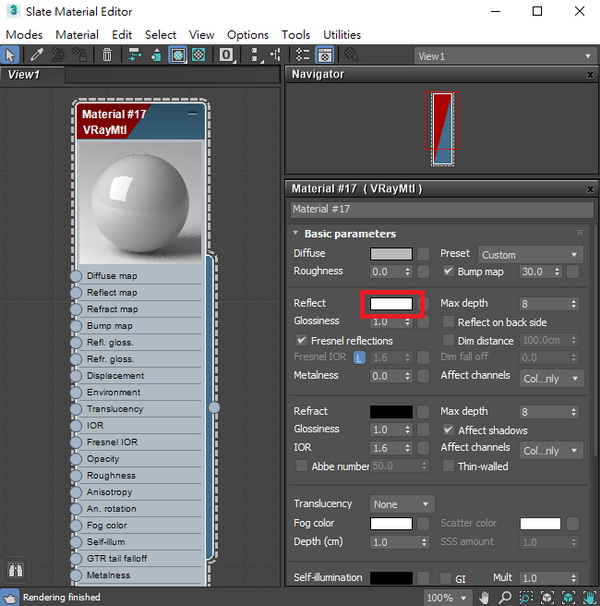Open the Options menu
The height and width of the screenshot is (606, 600).
click(248, 35)
